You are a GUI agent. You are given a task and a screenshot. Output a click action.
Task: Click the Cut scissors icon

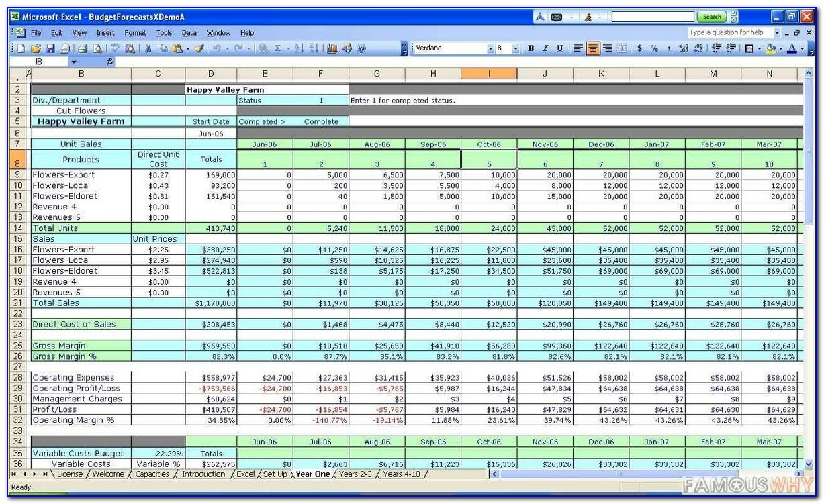147,48
